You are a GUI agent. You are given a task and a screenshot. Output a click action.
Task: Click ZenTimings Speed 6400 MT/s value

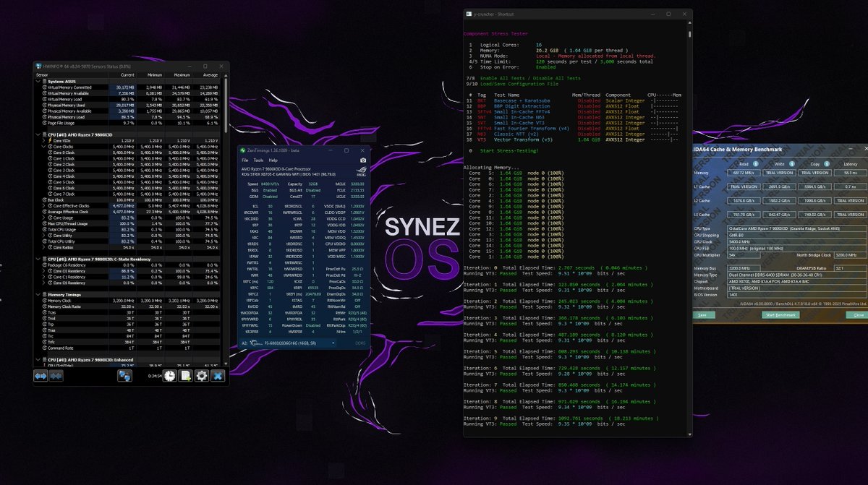pos(270,184)
